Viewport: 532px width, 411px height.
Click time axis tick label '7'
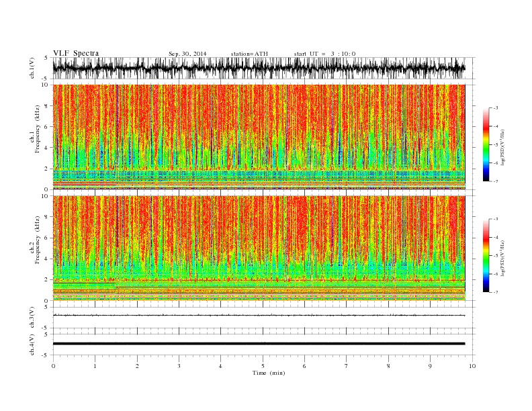coord(347,366)
